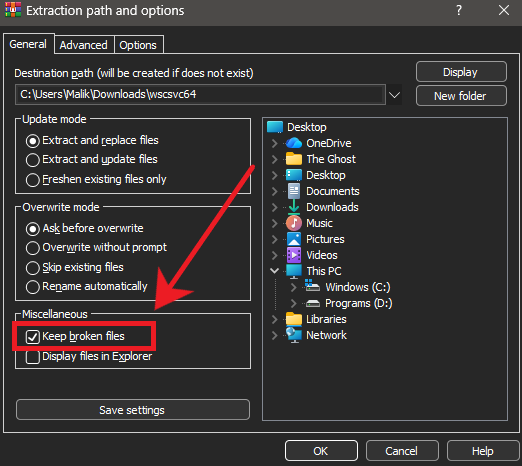Select 'Windows (C:)' text in tree
This screenshot has height=466, width=522.
(x=358, y=287)
